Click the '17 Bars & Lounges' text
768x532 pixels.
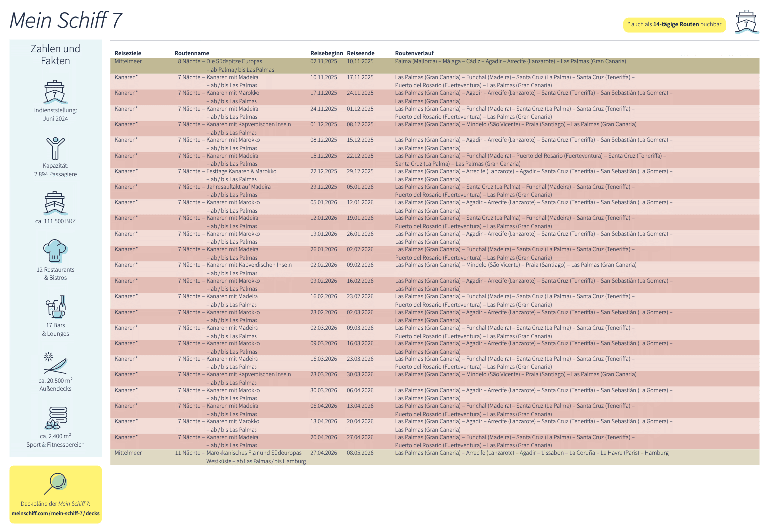click(55, 329)
